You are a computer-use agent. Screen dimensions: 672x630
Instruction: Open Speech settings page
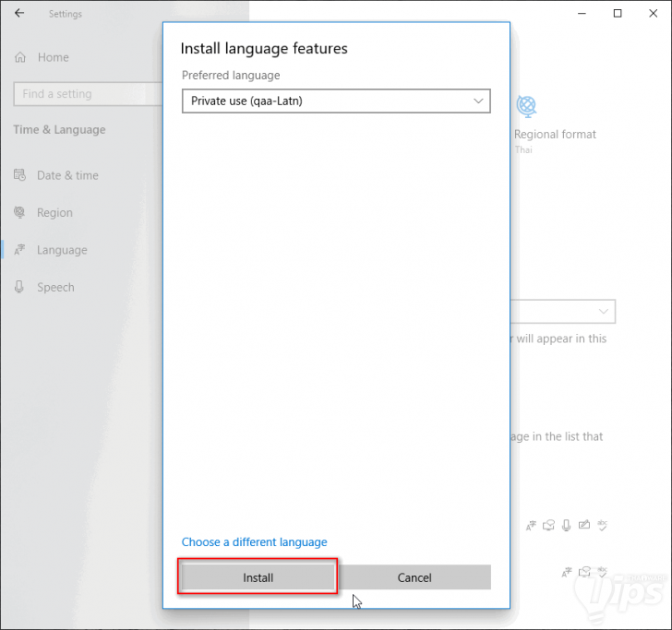tap(55, 287)
